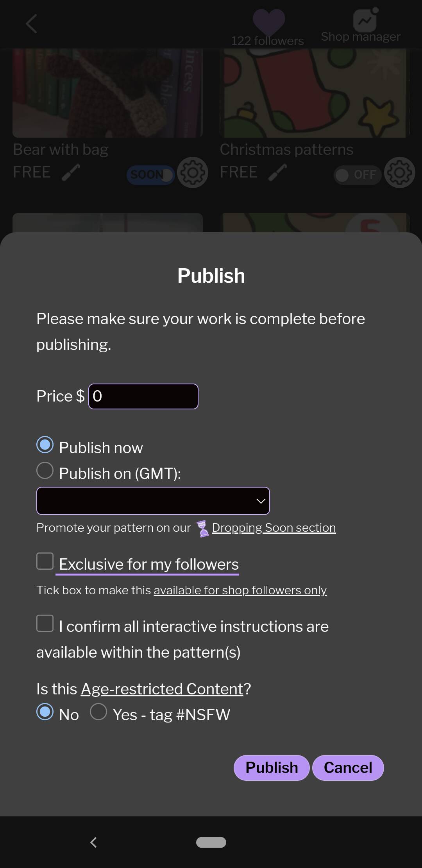Open settings gear for Christmas patterns
Image resolution: width=422 pixels, height=868 pixels.
[399, 172]
